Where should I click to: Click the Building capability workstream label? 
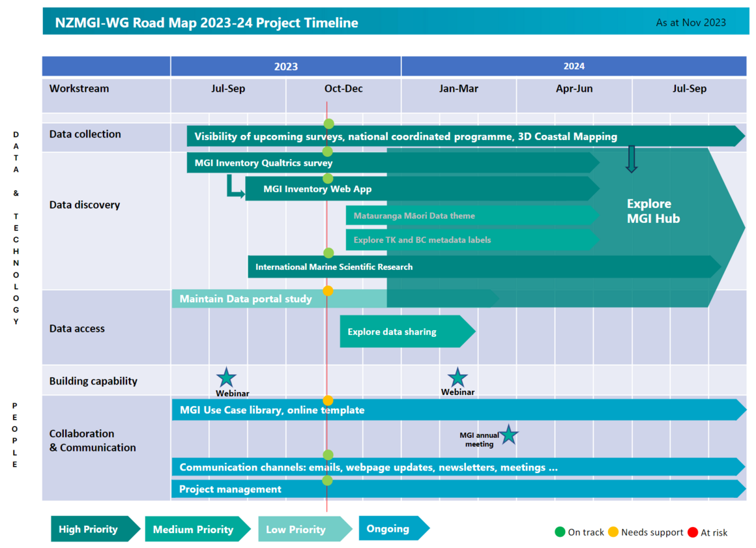point(93,381)
